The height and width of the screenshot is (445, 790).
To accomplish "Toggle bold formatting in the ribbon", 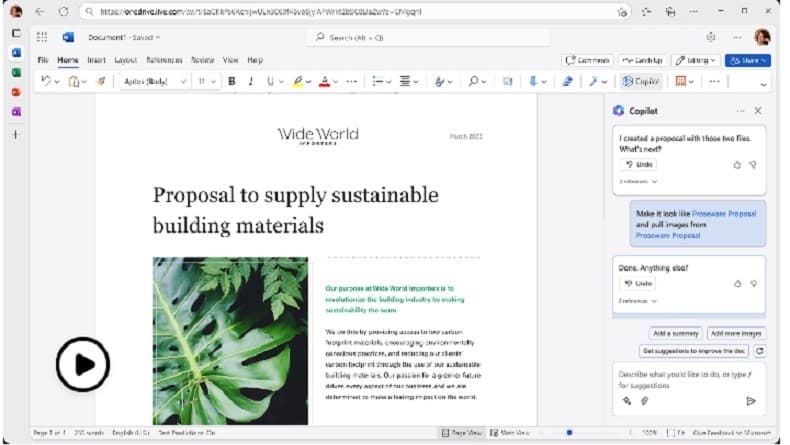I will pos(232,81).
